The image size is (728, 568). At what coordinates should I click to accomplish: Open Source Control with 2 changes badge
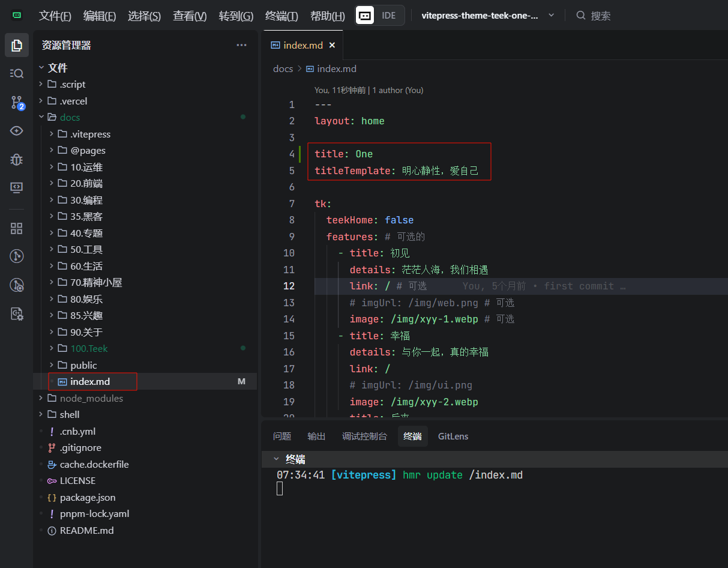coord(17,102)
